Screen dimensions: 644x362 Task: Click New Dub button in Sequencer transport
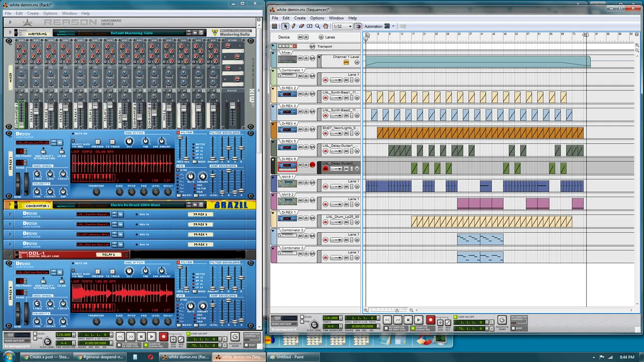click(440, 322)
